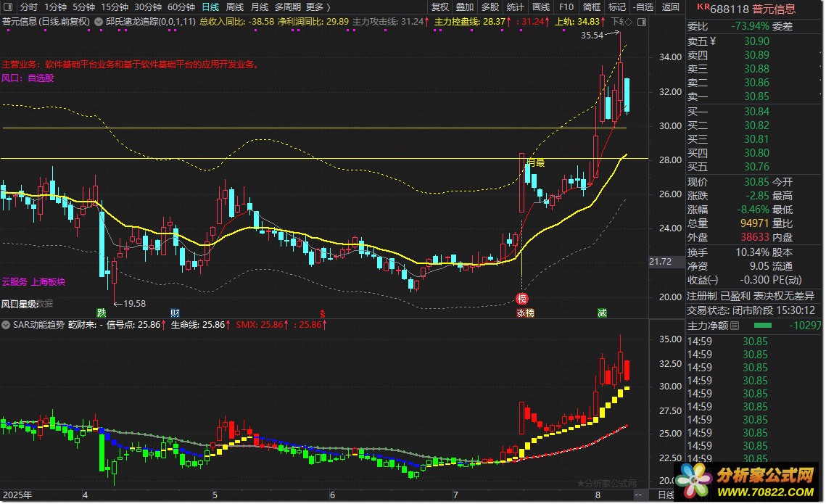Click the 交易状态 闭市阶段 status line
The image size is (826, 504).
(x=751, y=310)
